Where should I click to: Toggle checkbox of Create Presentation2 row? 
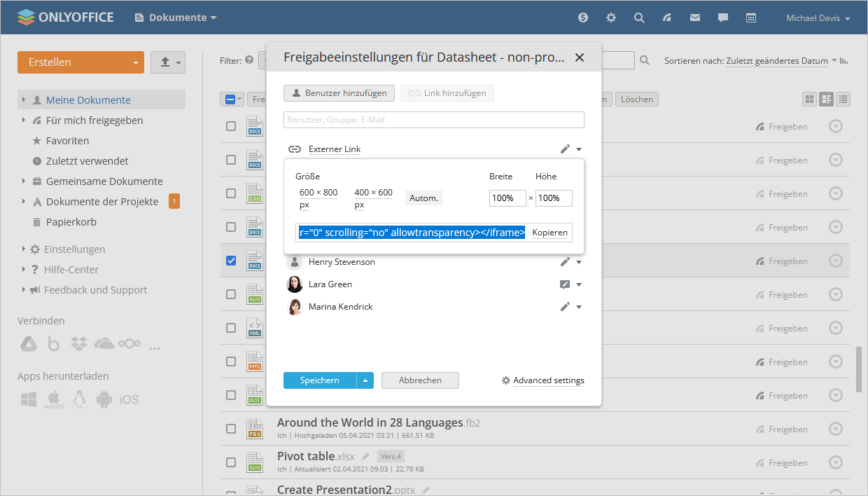coord(231,492)
